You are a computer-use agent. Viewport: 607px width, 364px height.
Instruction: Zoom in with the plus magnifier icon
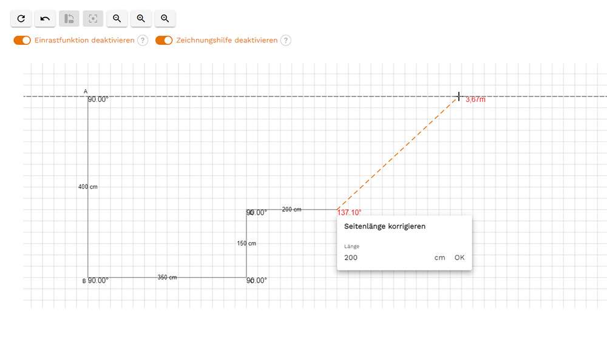click(x=141, y=18)
